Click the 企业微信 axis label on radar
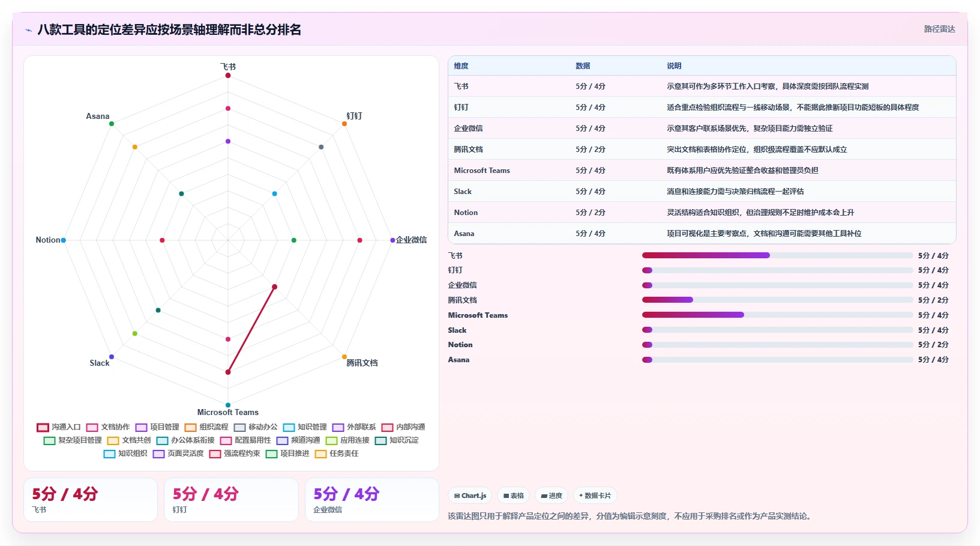This screenshot has height=546, width=980. click(411, 240)
